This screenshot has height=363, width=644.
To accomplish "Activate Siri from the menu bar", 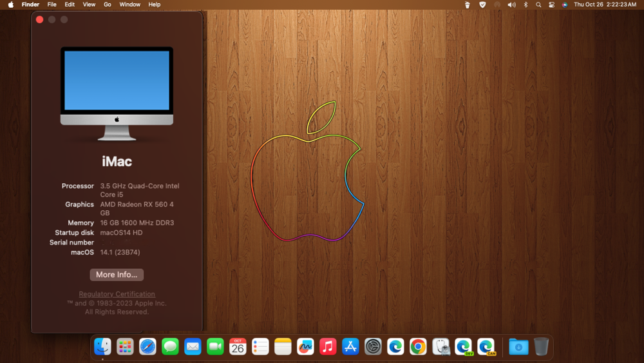I will tap(565, 5).
